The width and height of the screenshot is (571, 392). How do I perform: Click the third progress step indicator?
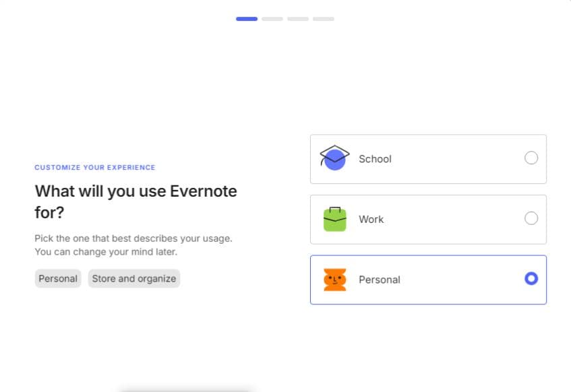pyautogui.click(x=298, y=19)
